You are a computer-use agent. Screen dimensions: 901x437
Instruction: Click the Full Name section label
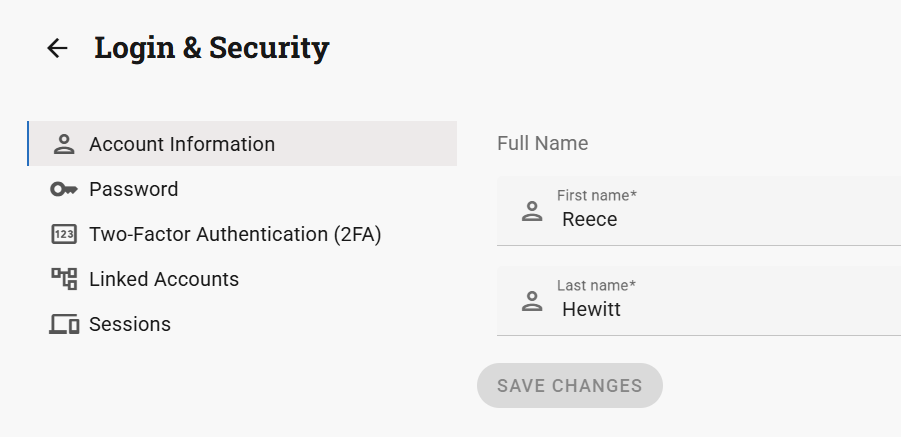(542, 143)
